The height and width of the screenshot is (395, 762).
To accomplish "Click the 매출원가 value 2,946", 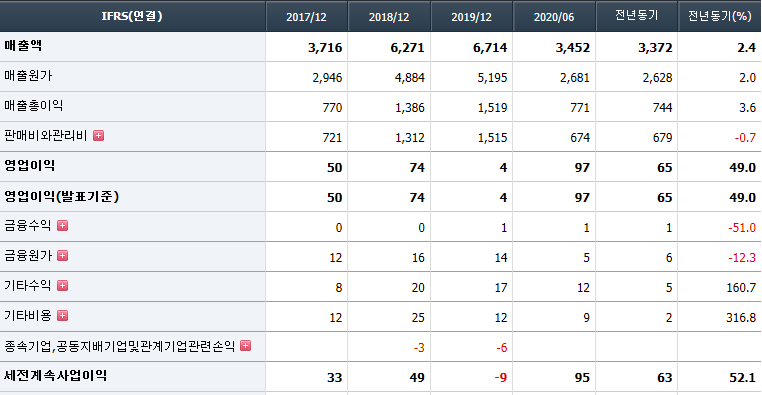I will click(327, 78).
